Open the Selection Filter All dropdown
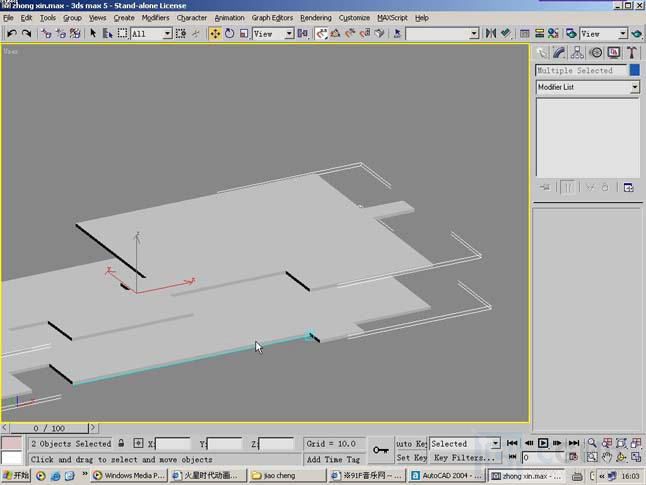Viewport: 646px width, 485px height. [x=152, y=34]
